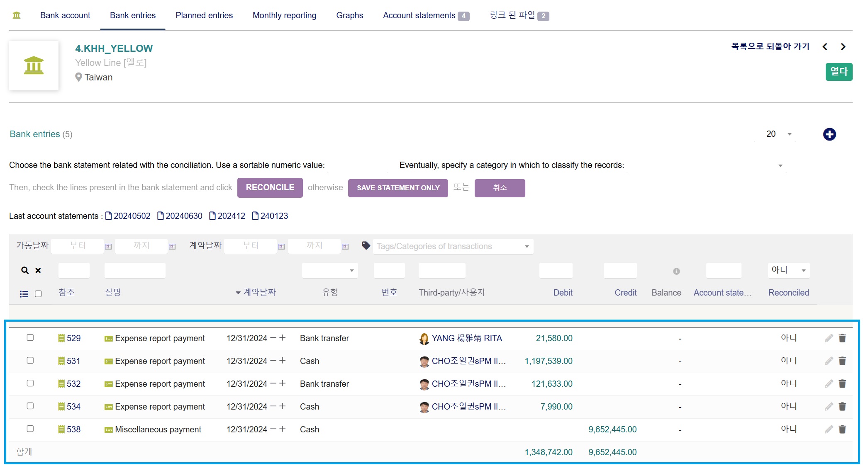Toggle the select-all header checkbox

pyautogui.click(x=38, y=294)
